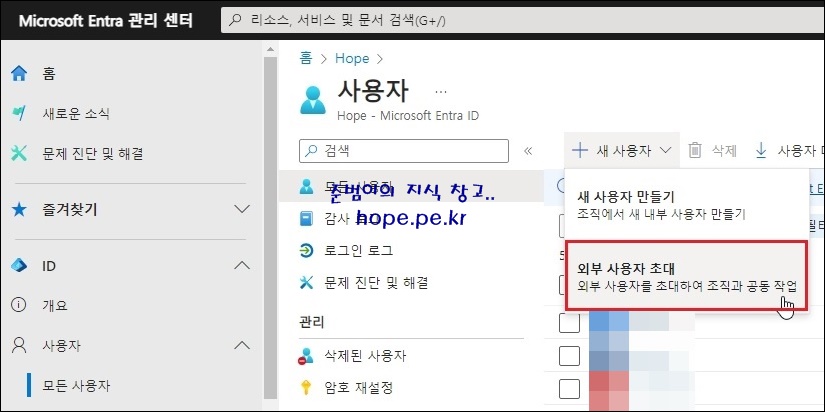Click the 삭제 toolbar button

[712, 150]
